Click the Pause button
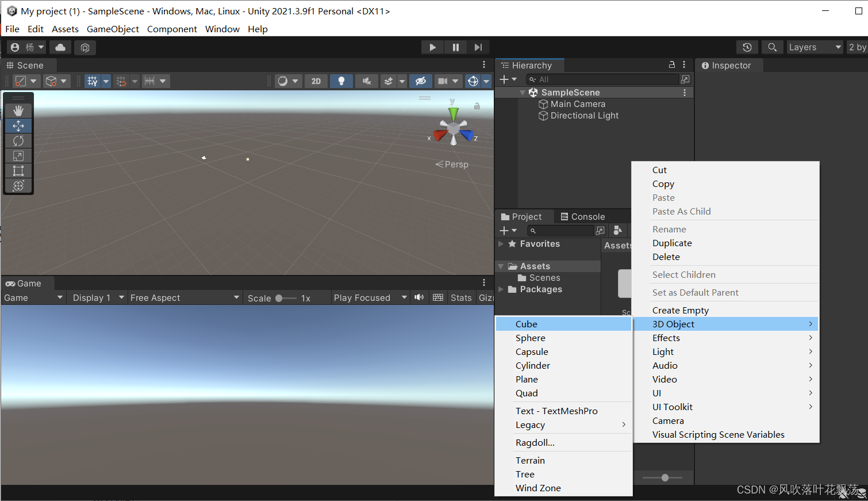 455,47
